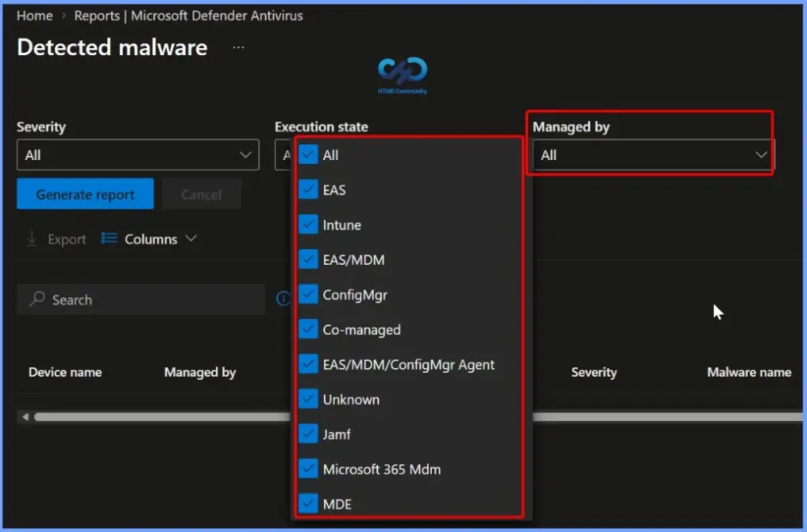Click the Columns list icon
The width and height of the screenshot is (807, 532).
click(109, 238)
